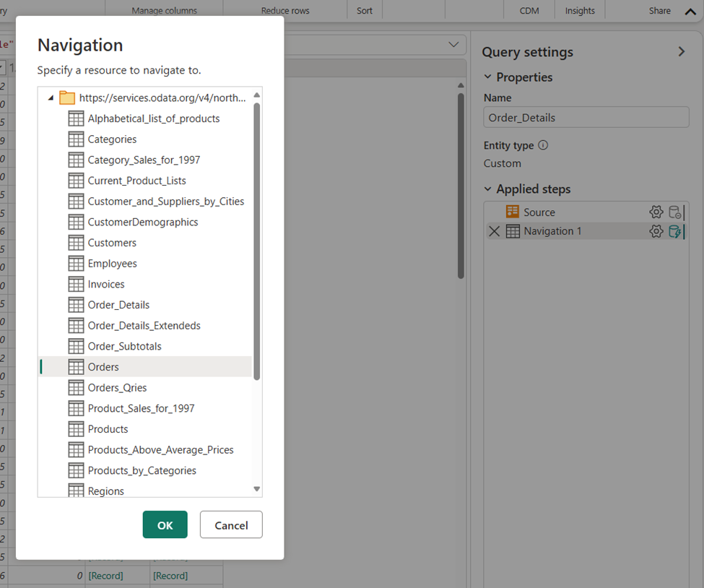Select the Orders table in the tree
The height and width of the screenshot is (588, 704).
click(145, 366)
